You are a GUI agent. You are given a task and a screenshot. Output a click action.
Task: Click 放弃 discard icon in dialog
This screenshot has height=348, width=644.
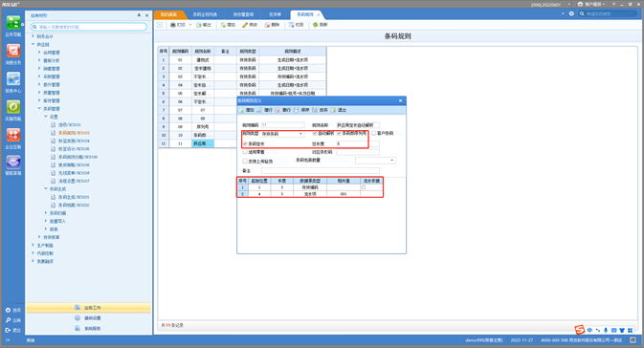coord(315,110)
